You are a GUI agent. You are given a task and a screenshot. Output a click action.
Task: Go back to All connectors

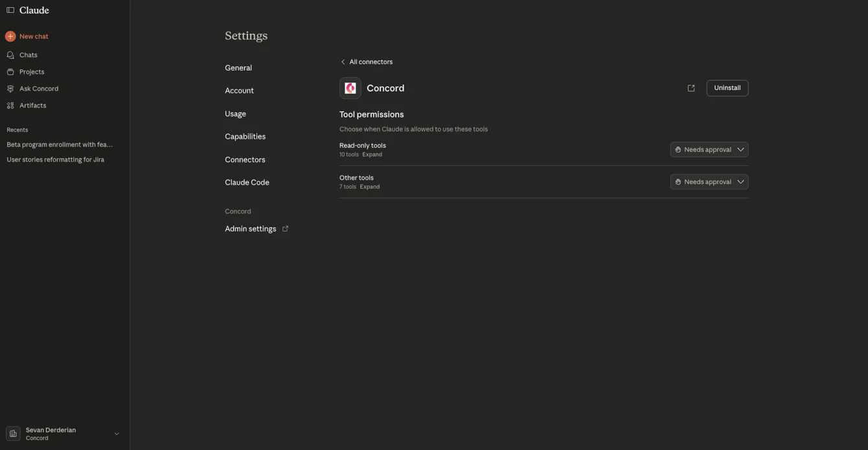click(367, 62)
